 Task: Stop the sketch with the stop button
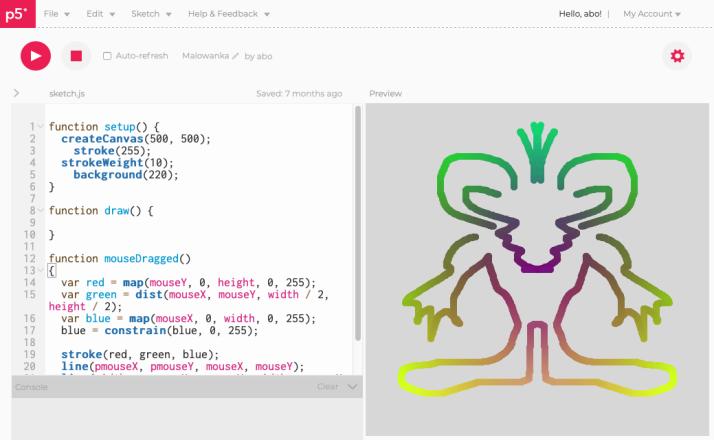click(76, 56)
